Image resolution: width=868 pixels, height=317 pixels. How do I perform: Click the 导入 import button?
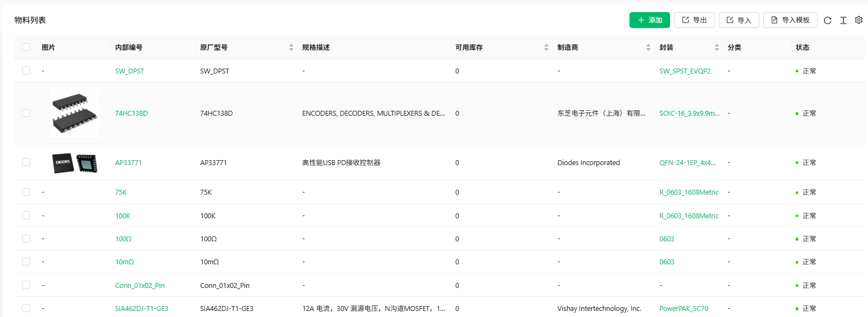tap(739, 20)
